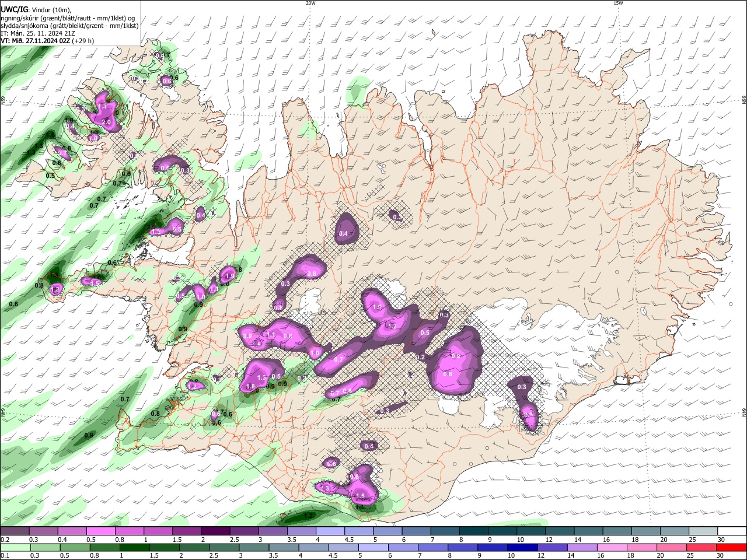The width and height of the screenshot is (747, 560).
Task: Click the '30' label in top legend row
Action: pyautogui.click(x=721, y=540)
